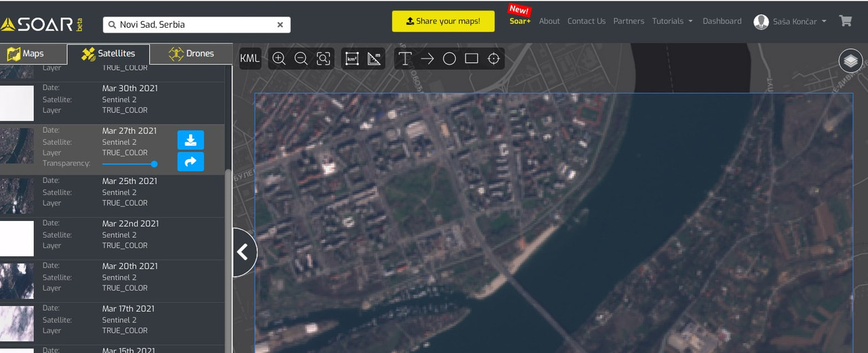Open the Contact Us page

tap(587, 21)
